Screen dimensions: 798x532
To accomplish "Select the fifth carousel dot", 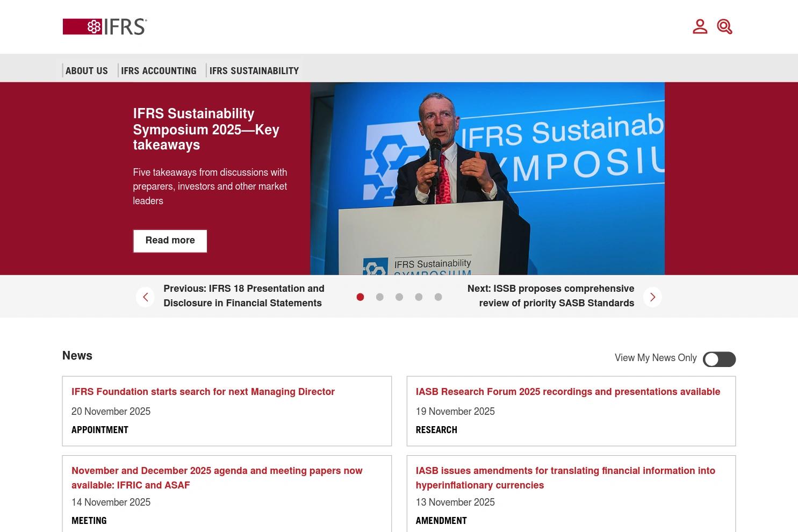I will pos(438,297).
